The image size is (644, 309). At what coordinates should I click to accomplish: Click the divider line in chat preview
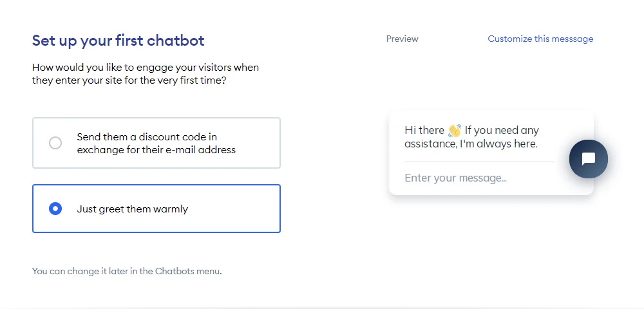click(x=479, y=162)
